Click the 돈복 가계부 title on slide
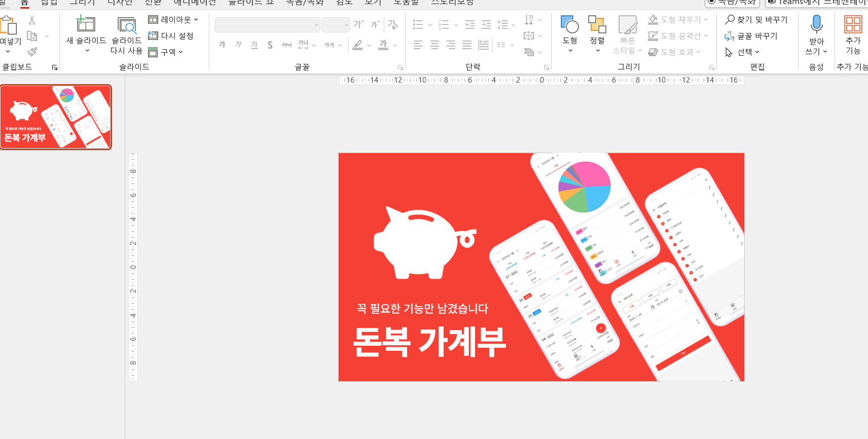Screen dimensions: 868x439 point(429,341)
